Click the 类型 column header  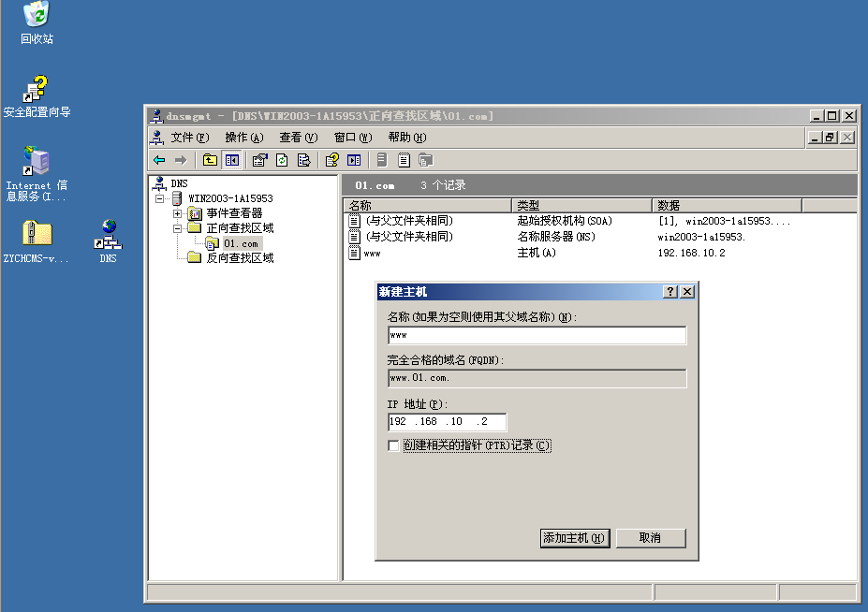pyautogui.click(x=581, y=205)
